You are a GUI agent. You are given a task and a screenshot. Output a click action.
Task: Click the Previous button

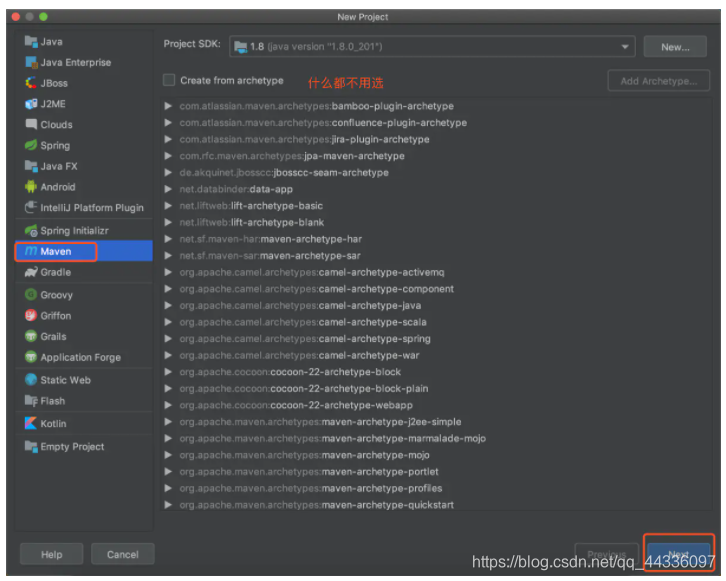tap(607, 554)
